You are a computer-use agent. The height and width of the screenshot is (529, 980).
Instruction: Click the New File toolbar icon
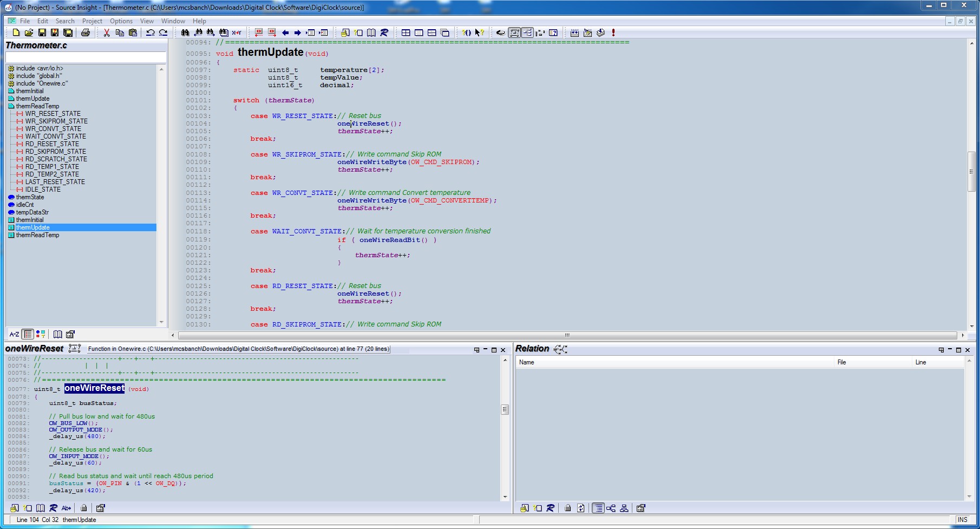point(16,32)
